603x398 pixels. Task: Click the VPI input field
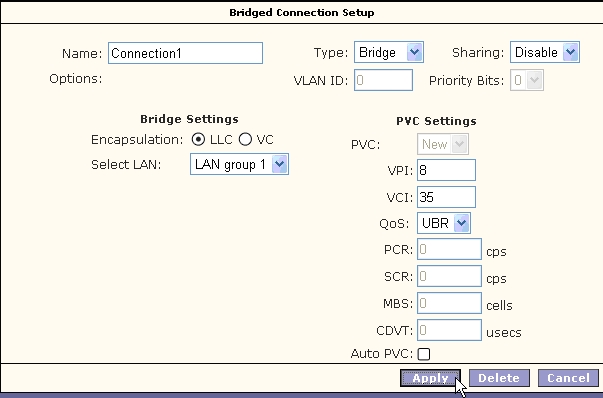click(x=446, y=170)
